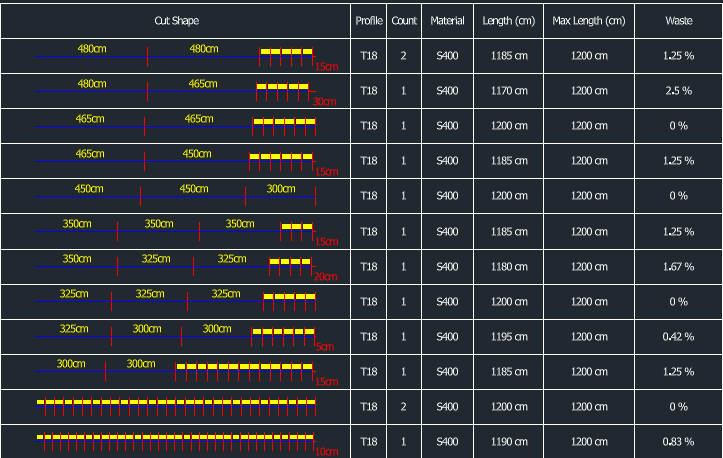Click the Length (cm) column header

tap(509, 21)
